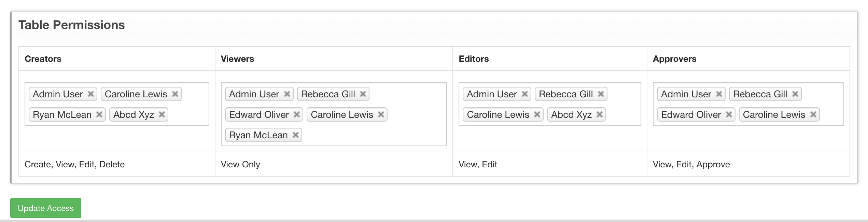The width and height of the screenshot is (868, 222).
Task: Remove Caroline Lewis from Approvers
Action: click(x=813, y=114)
